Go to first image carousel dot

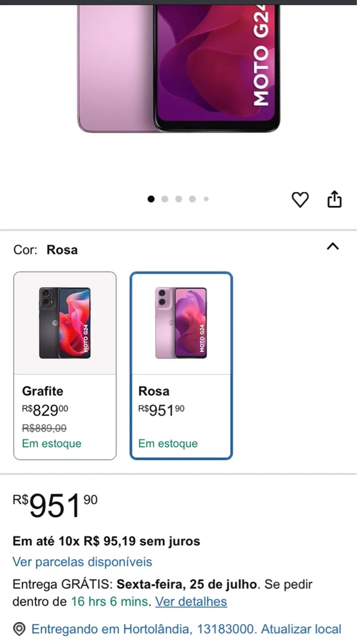coord(151,199)
